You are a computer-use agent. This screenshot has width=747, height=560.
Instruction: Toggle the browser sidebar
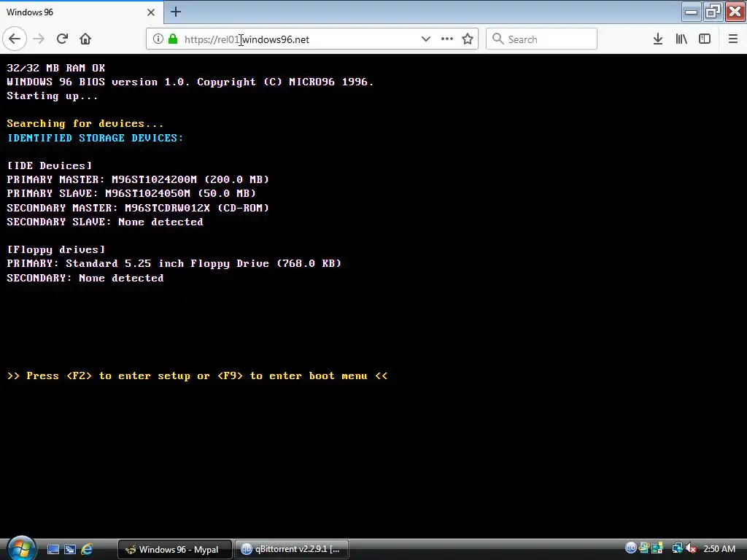pyautogui.click(x=705, y=39)
